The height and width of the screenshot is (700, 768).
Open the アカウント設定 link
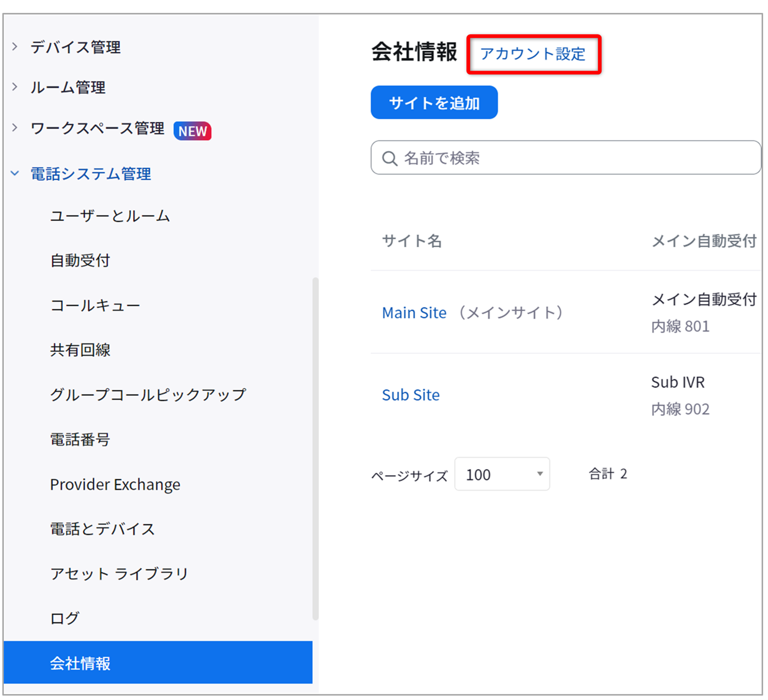(533, 54)
